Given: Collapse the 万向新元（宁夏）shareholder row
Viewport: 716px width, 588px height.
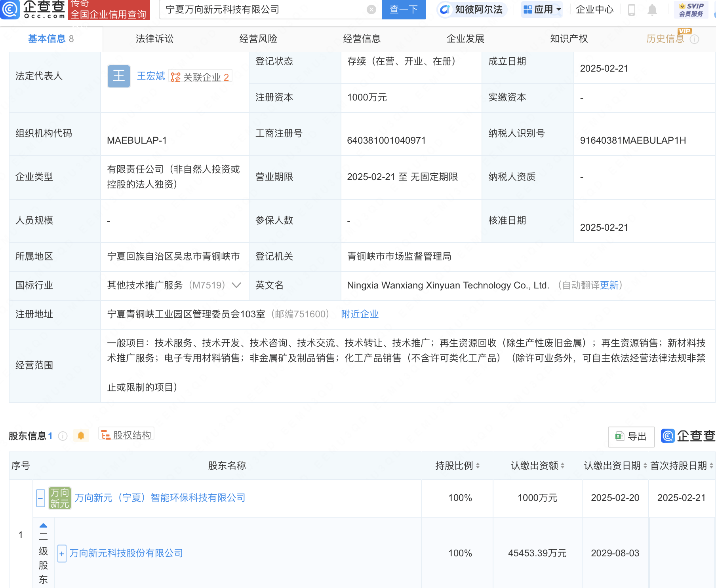Looking at the screenshot, I should 40,498.
